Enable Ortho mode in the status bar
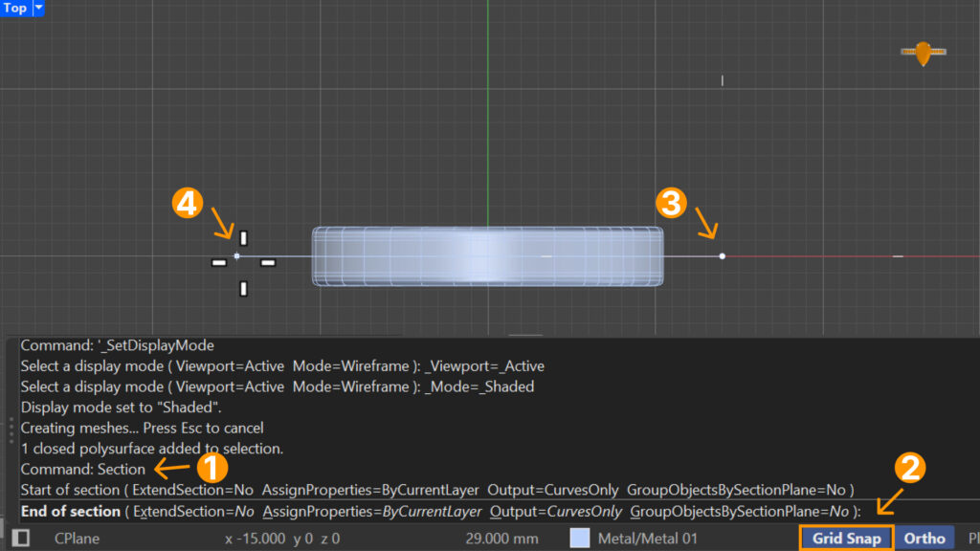The image size is (980, 551). 924,538
